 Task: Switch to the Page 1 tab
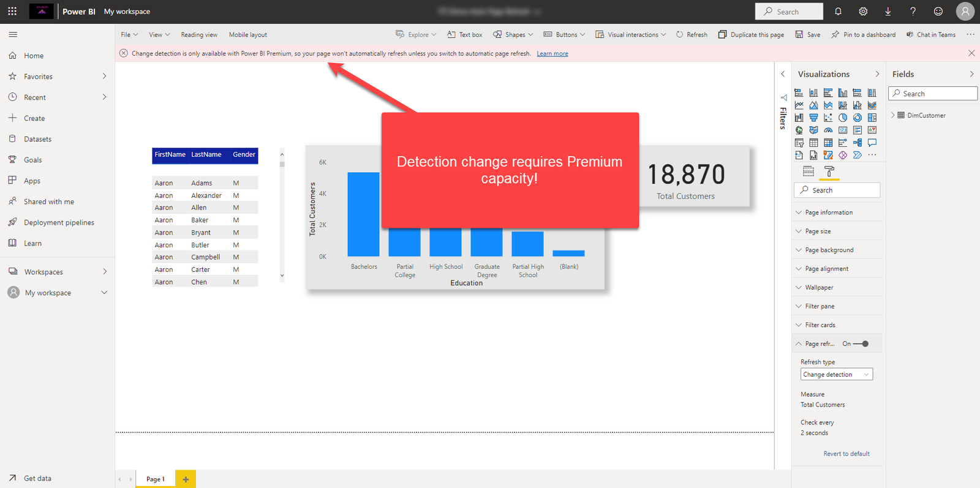156,479
